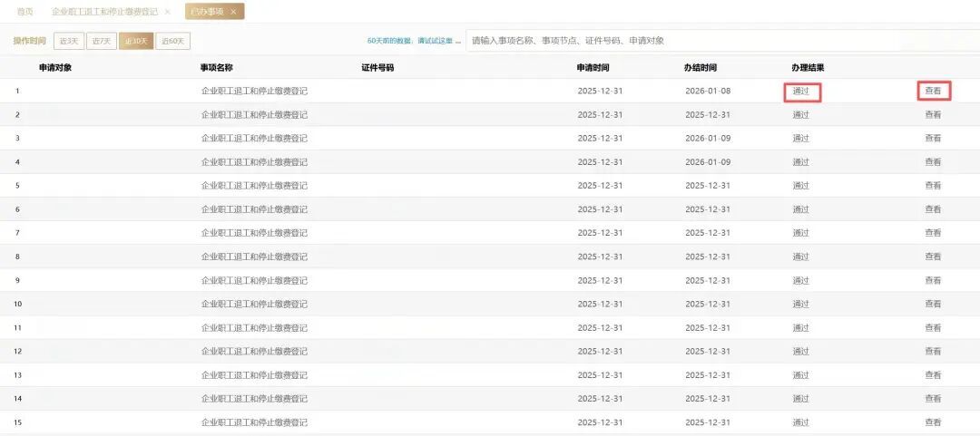Switch to the 首页 tab
The image size is (980, 436).
point(25,12)
